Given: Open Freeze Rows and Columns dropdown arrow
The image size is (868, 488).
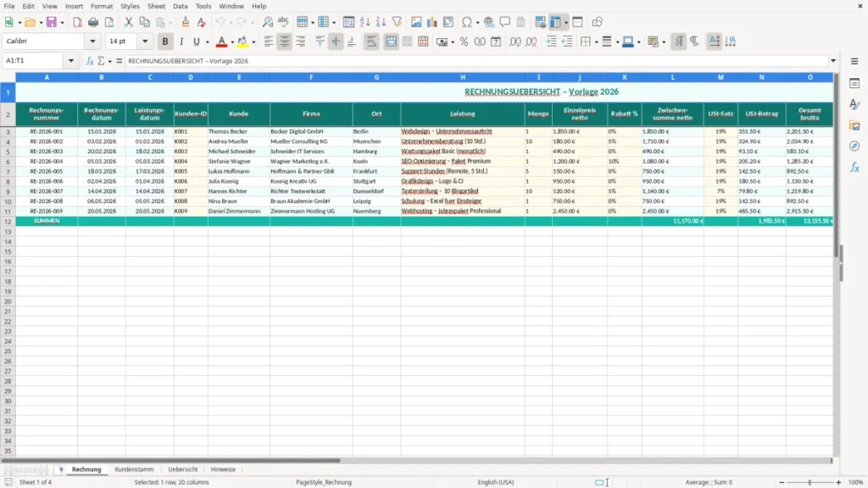Looking at the screenshot, I should tap(565, 23).
